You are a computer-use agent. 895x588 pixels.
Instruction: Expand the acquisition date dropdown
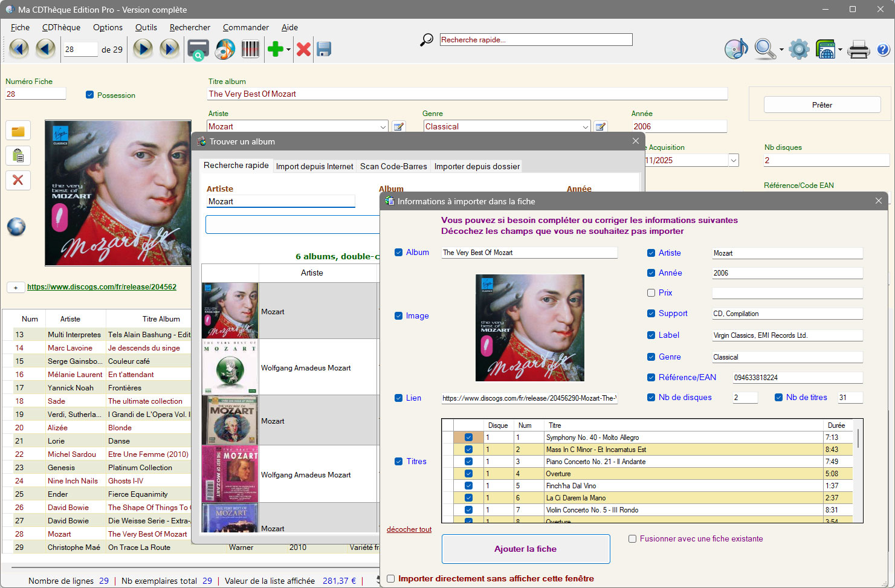pyautogui.click(x=733, y=160)
